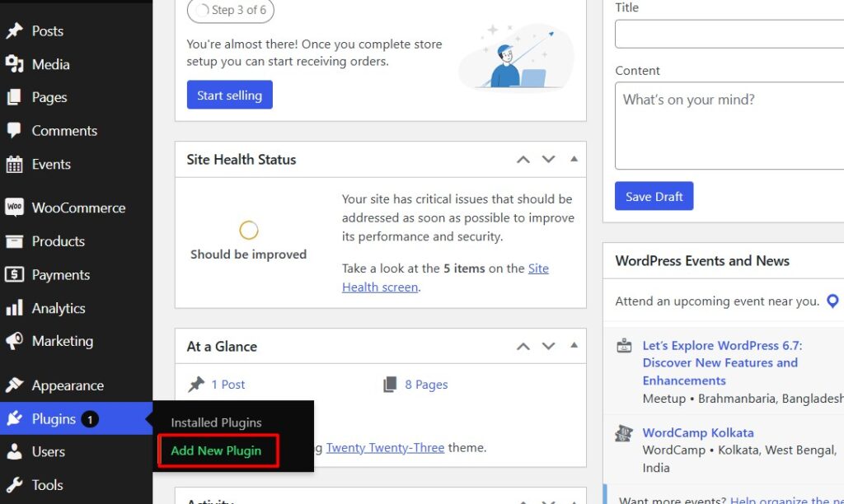
Task: Click the location pin for upcoming events
Action: point(832,301)
